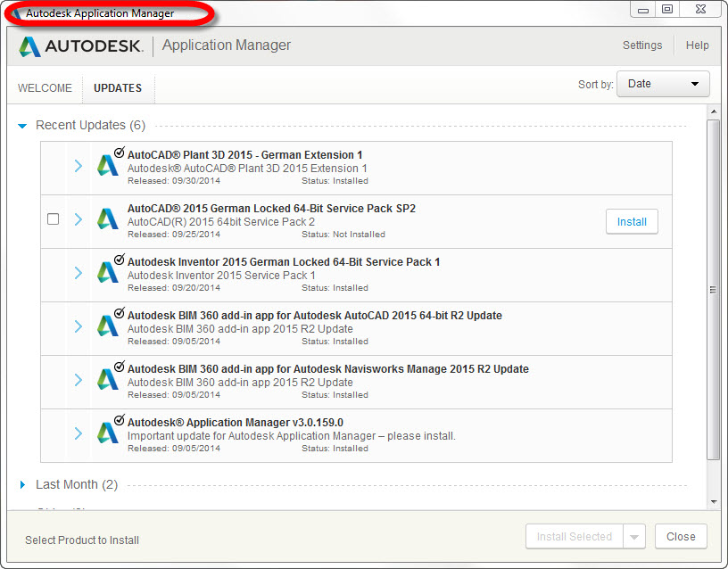Click scrollbar down arrow
The width and height of the screenshot is (728, 569).
[714, 502]
